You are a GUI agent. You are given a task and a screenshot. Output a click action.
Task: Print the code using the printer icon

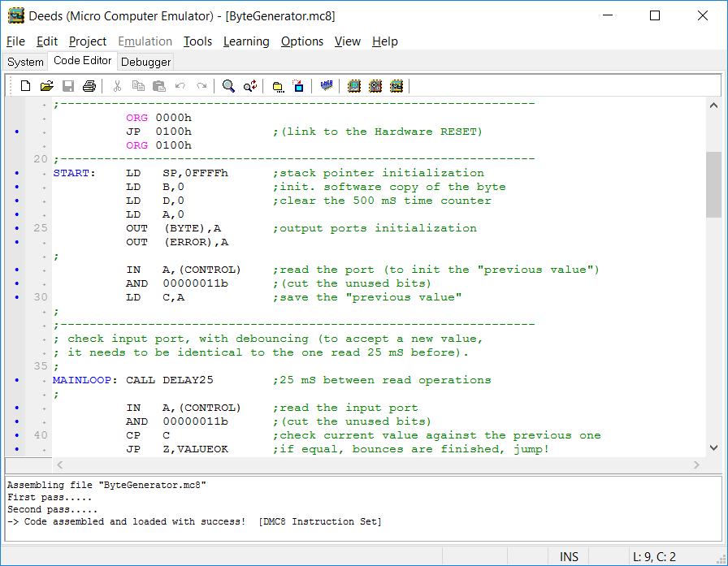89,86
